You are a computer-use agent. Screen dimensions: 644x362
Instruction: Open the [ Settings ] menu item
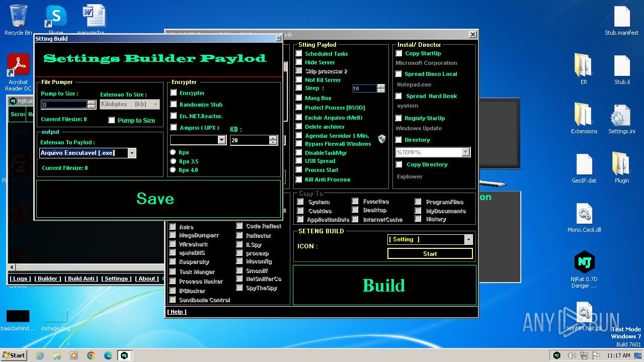(x=116, y=279)
